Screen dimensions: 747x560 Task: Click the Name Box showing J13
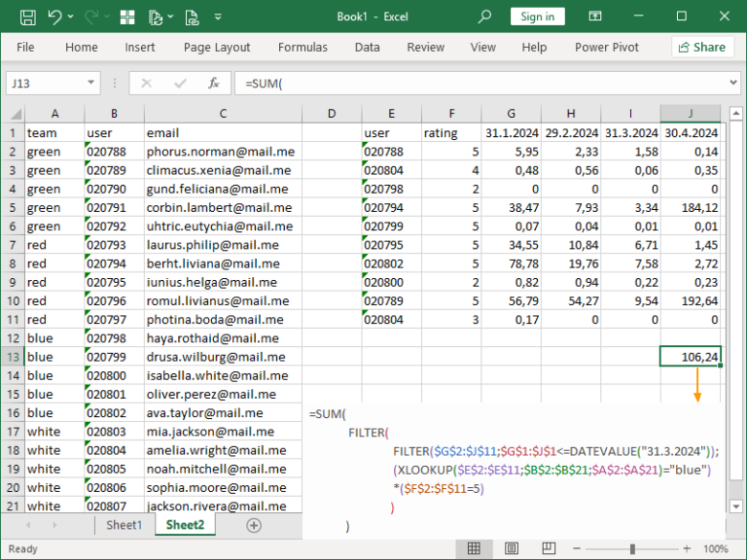click(46, 84)
